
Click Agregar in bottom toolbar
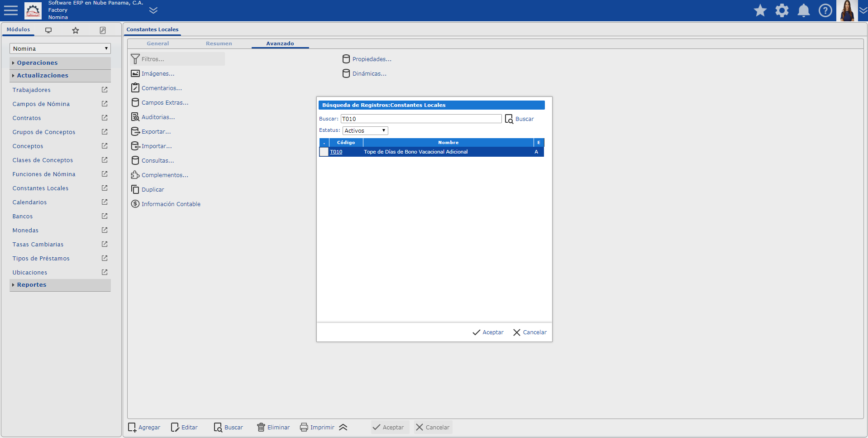(x=144, y=427)
